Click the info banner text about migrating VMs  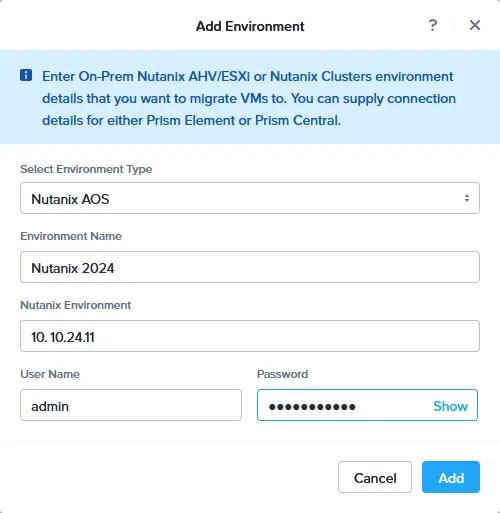tap(249, 98)
